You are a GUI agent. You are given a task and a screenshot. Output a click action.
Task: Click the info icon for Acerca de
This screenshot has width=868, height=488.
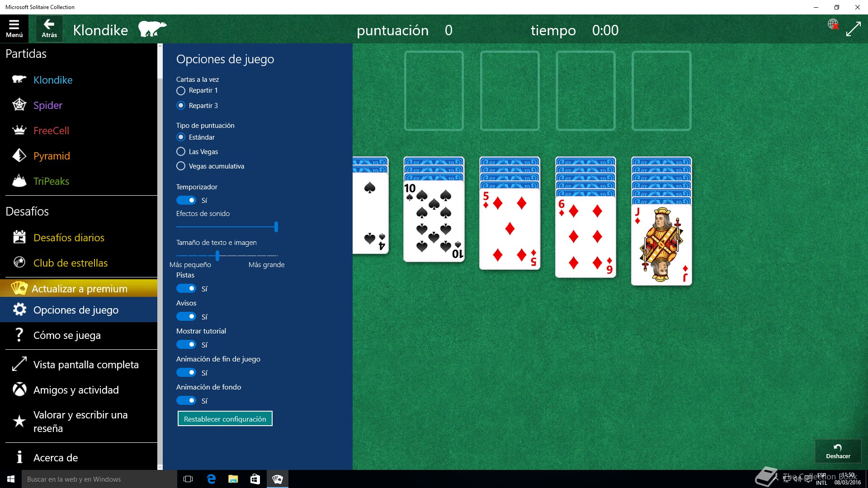pyautogui.click(x=19, y=457)
